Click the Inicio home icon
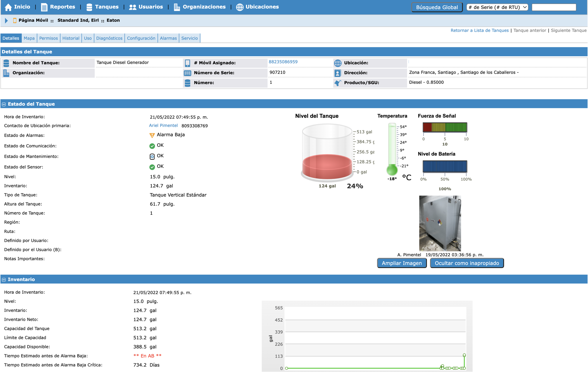This screenshot has height=372, width=588. click(8, 7)
